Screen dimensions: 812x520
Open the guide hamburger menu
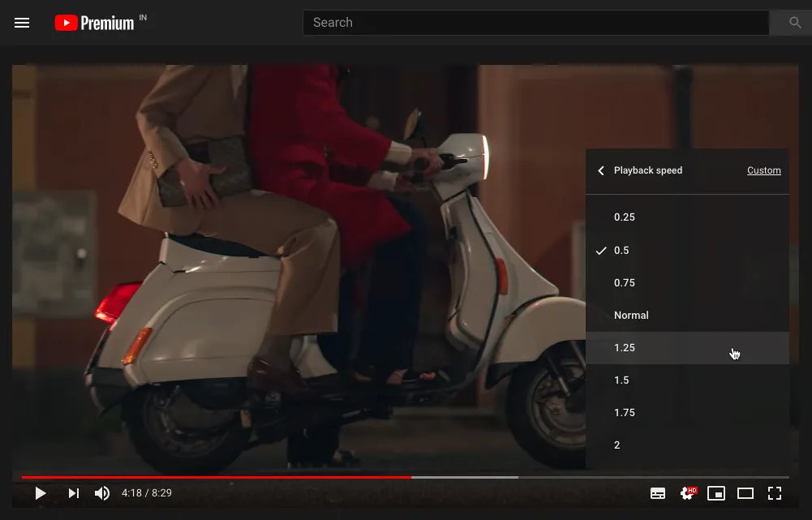tap(22, 23)
